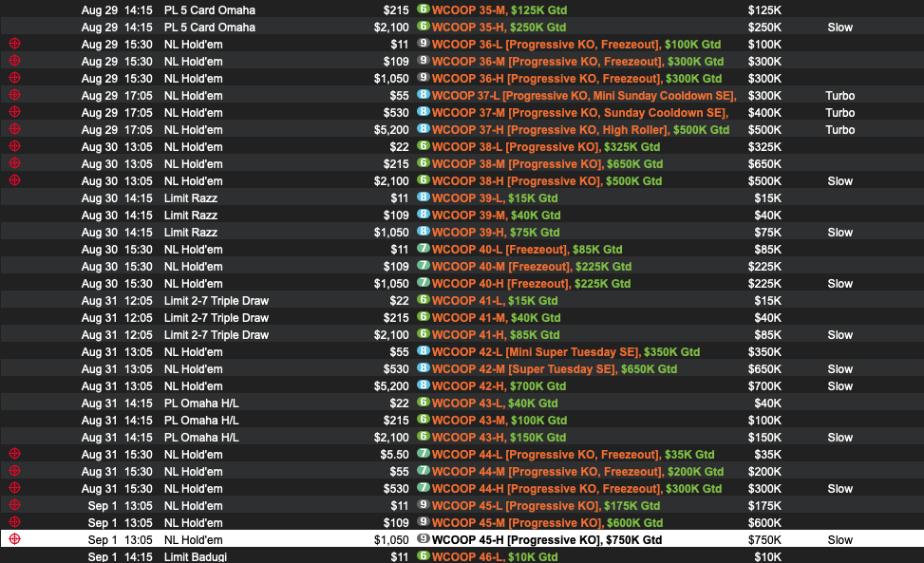
Task: Click the $5,200 buy-in on WCOOP 42-H row
Action: [391, 385]
